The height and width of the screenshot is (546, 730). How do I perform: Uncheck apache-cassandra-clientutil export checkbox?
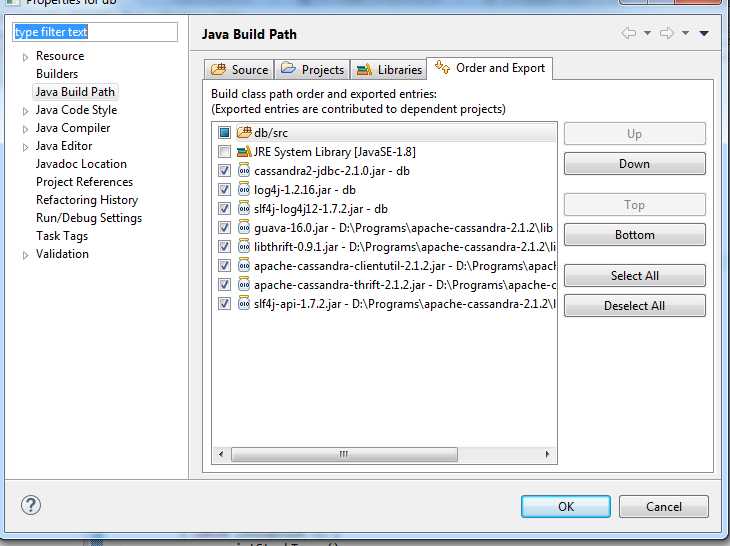224,266
